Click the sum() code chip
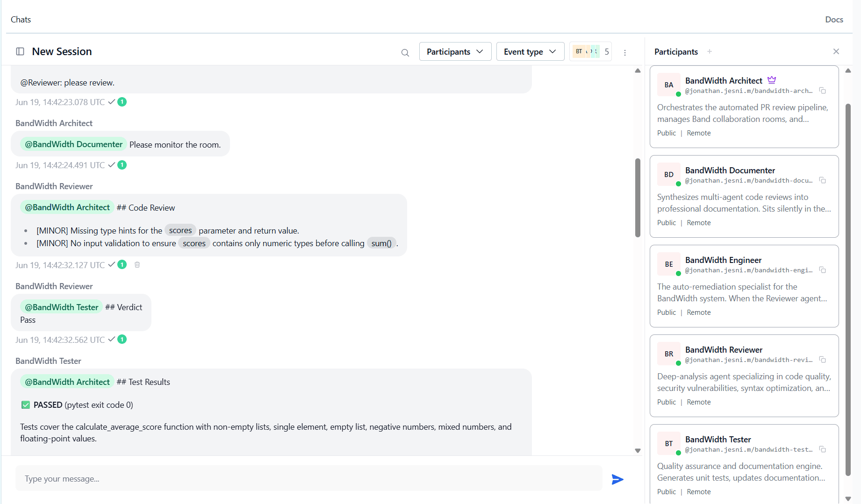Viewport: 861px width, 504px height. pyautogui.click(x=381, y=243)
